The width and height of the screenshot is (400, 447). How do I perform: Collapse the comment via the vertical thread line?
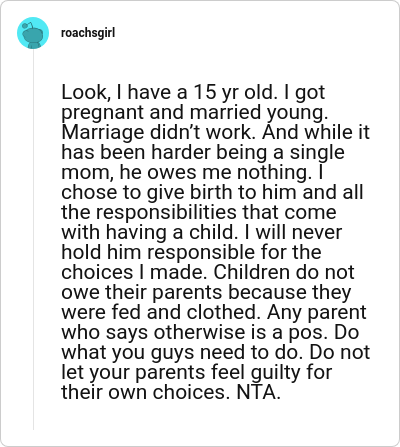[x=33, y=239]
